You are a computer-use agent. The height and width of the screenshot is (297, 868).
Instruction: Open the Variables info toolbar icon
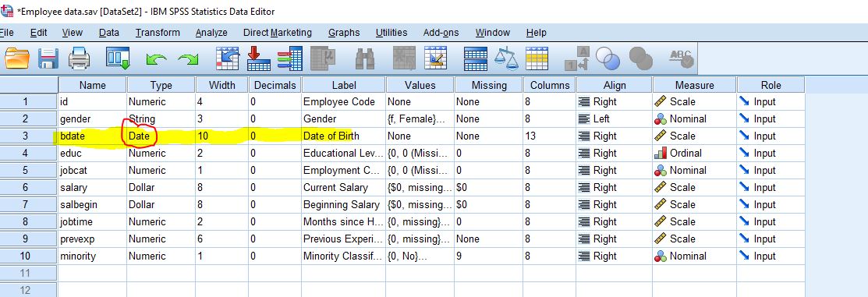pos(289,58)
